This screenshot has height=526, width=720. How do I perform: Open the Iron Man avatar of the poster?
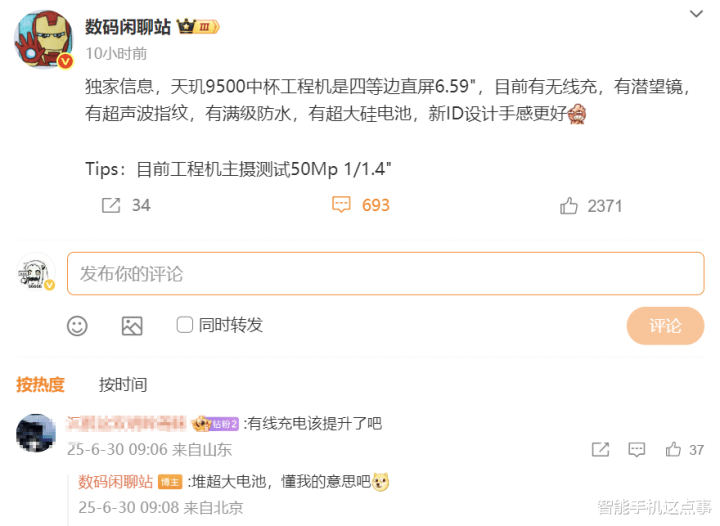tap(44, 39)
